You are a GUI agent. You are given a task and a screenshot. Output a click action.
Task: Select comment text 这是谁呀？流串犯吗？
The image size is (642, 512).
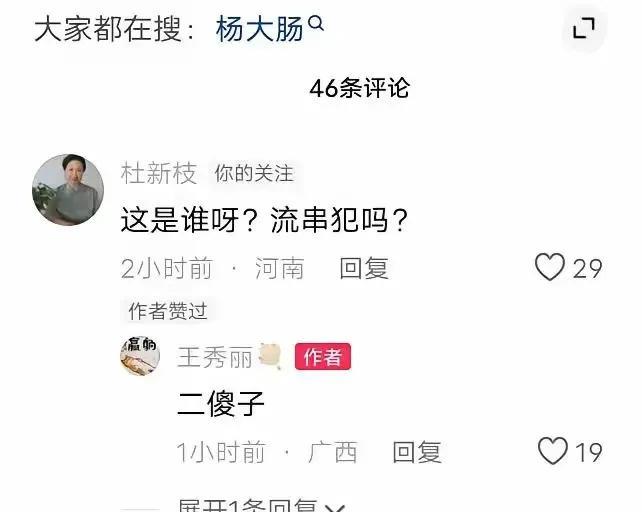pos(264,220)
